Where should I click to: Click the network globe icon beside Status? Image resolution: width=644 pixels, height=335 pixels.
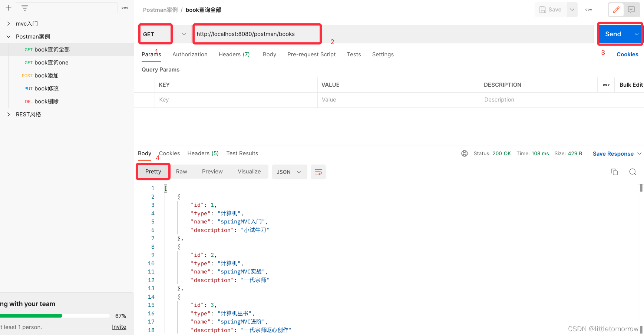(x=465, y=153)
